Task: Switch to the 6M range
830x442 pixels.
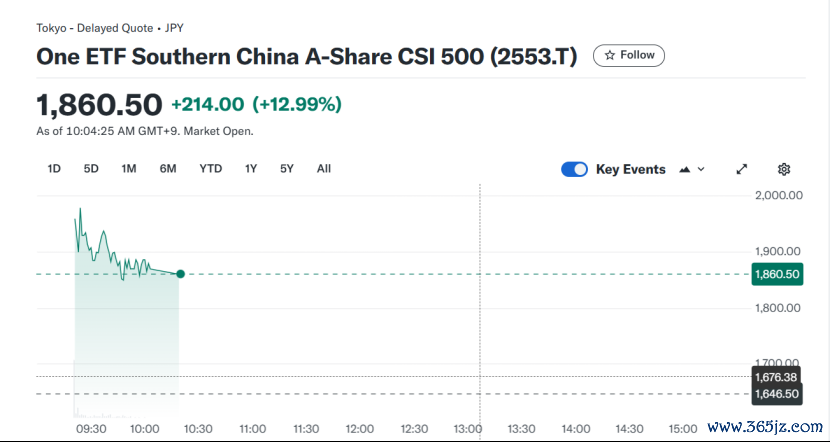Action: pos(168,168)
